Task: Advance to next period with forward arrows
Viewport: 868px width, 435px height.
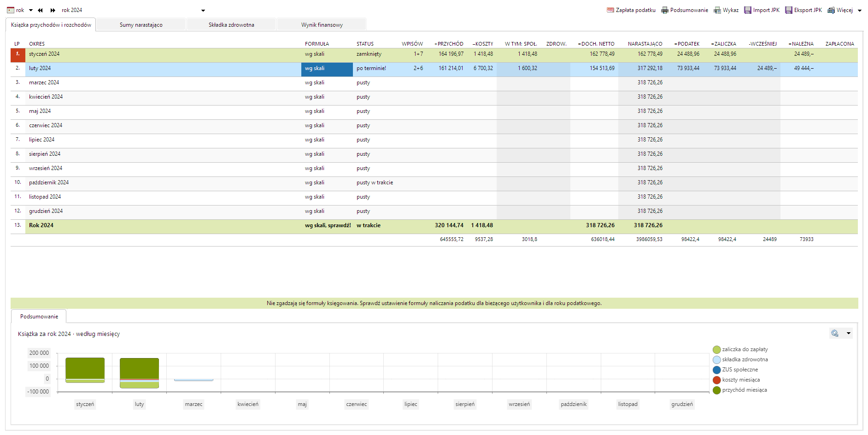Action: click(x=53, y=10)
